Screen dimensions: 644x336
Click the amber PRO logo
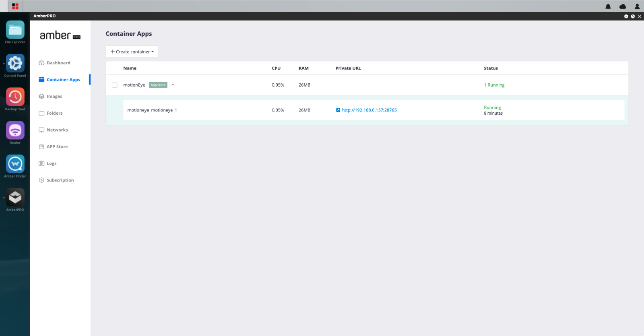(60, 35)
